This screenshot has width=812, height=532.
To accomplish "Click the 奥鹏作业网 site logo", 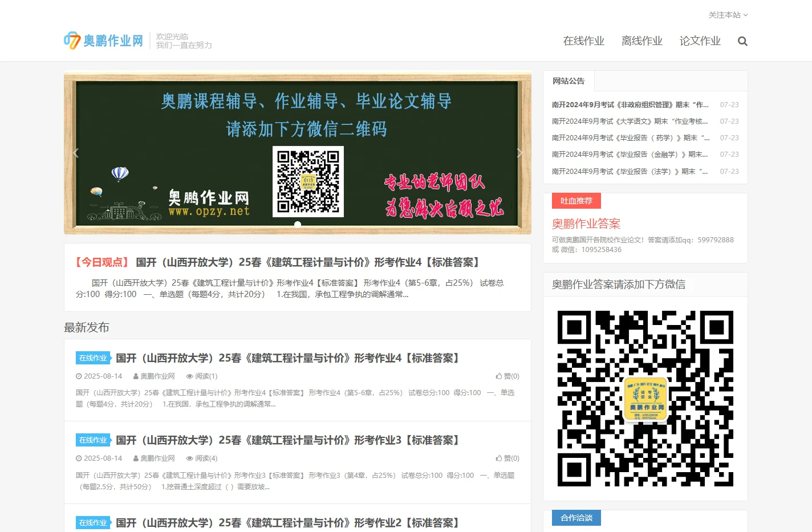I will tap(103, 40).
